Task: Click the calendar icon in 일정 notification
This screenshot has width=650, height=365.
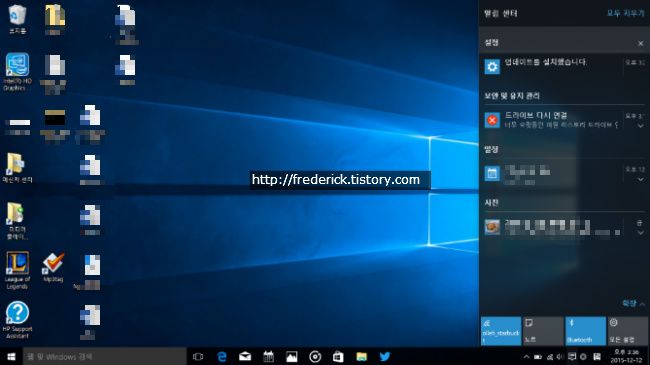Action: pos(492,173)
